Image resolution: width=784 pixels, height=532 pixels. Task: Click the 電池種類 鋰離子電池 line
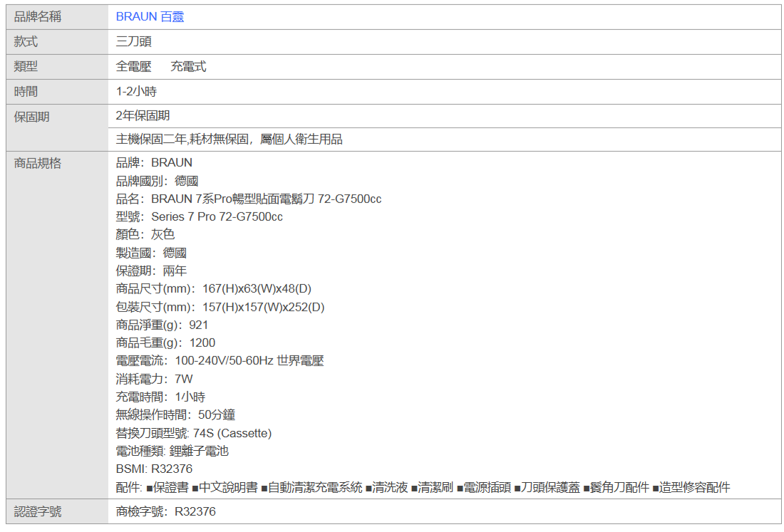click(x=172, y=451)
